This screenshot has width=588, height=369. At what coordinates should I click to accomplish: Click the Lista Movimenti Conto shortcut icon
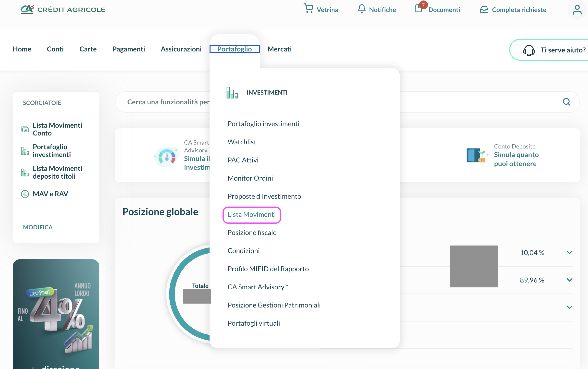(x=25, y=129)
